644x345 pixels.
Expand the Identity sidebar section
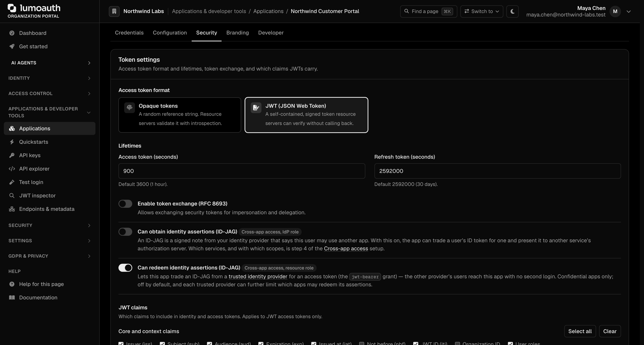coord(49,78)
